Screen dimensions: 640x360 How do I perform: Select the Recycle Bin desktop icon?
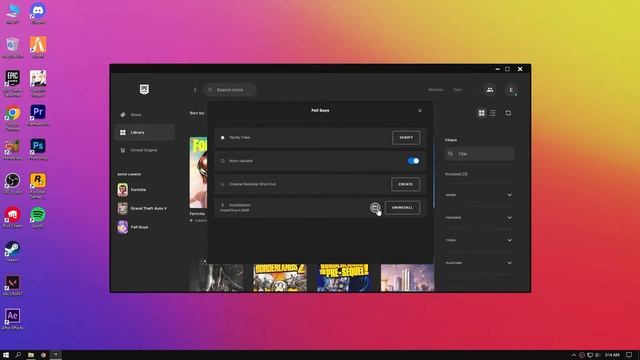point(13,47)
